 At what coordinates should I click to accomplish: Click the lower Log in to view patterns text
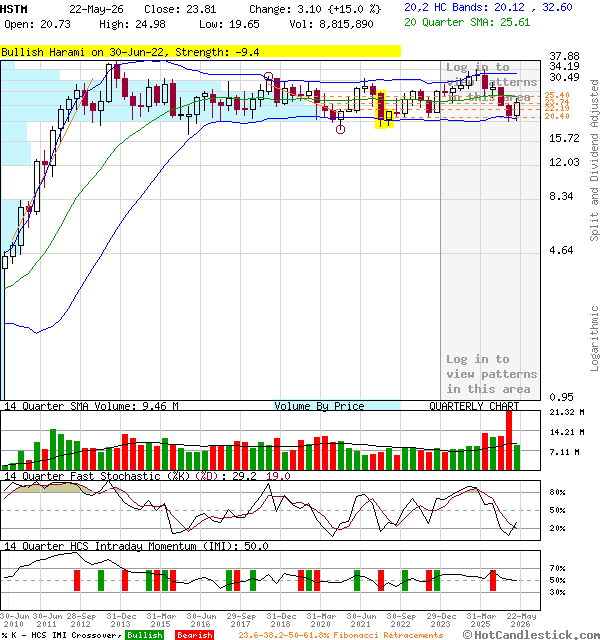pos(491,374)
